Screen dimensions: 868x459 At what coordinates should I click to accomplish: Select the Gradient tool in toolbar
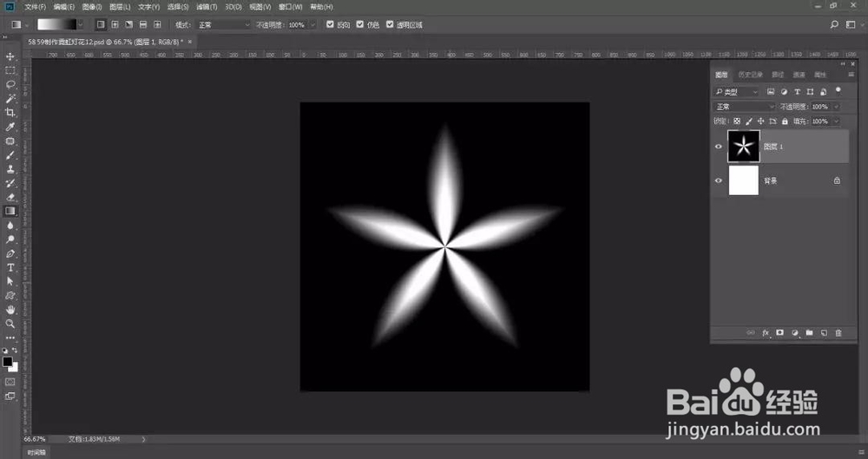(x=10, y=211)
